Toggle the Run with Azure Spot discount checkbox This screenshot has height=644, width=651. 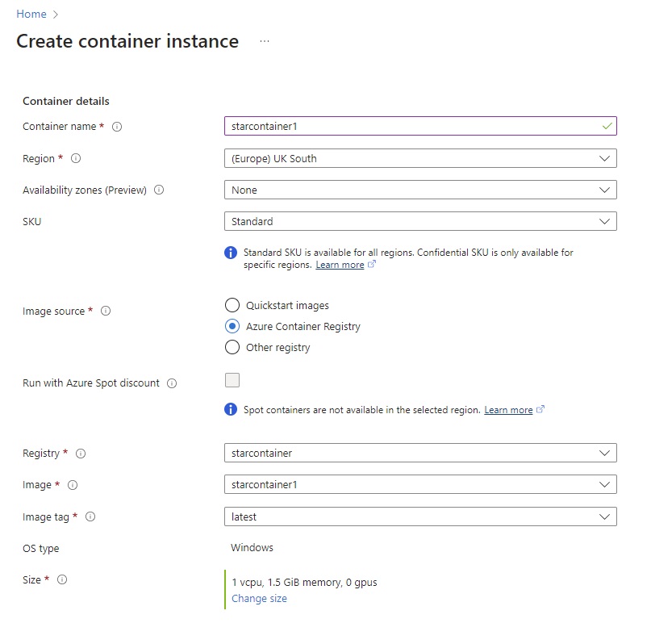pos(232,380)
